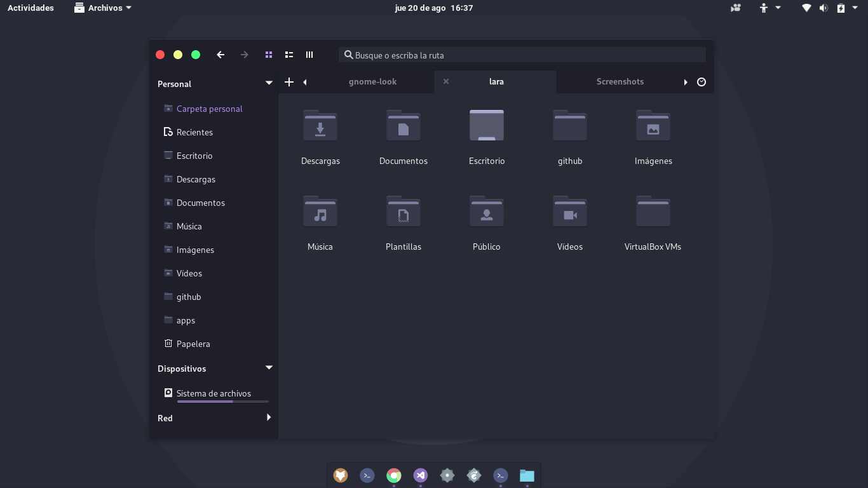Launch Chrome from the dock
The width and height of the screenshot is (868, 488).
click(393, 475)
